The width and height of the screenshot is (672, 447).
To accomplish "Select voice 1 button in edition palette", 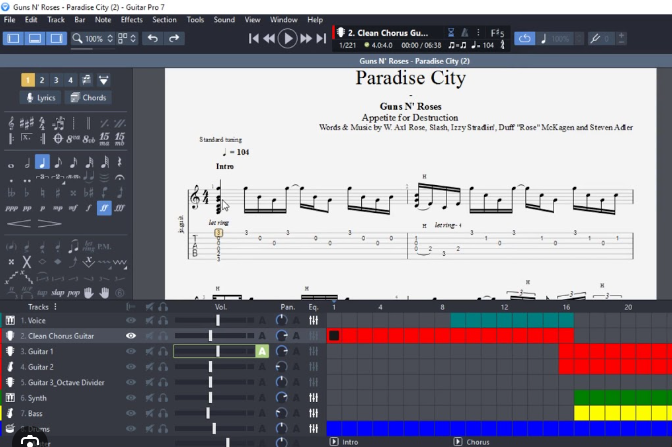I will pyautogui.click(x=27, y=80).
